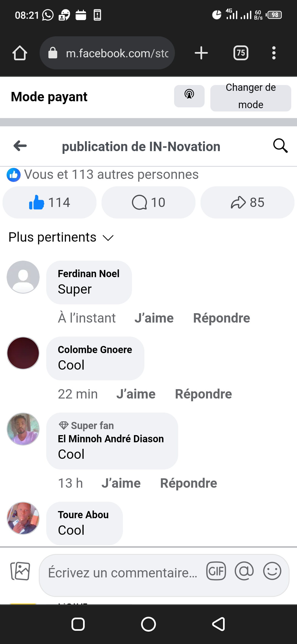The width and height of the screenshot is (297, 644).
Task: Open the GIF picker in comment box
Action: click(216, 571)
